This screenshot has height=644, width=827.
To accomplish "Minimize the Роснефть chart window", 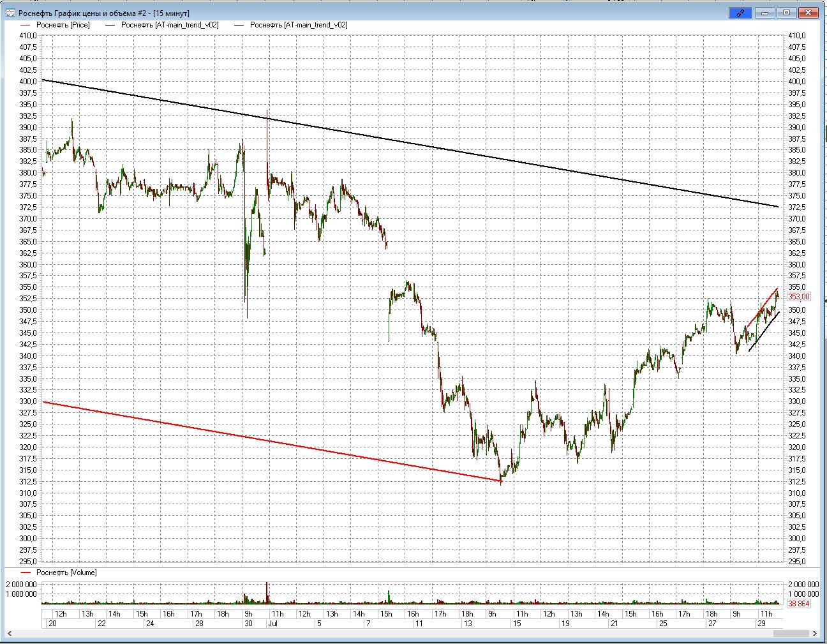I will tap(764, 13).
